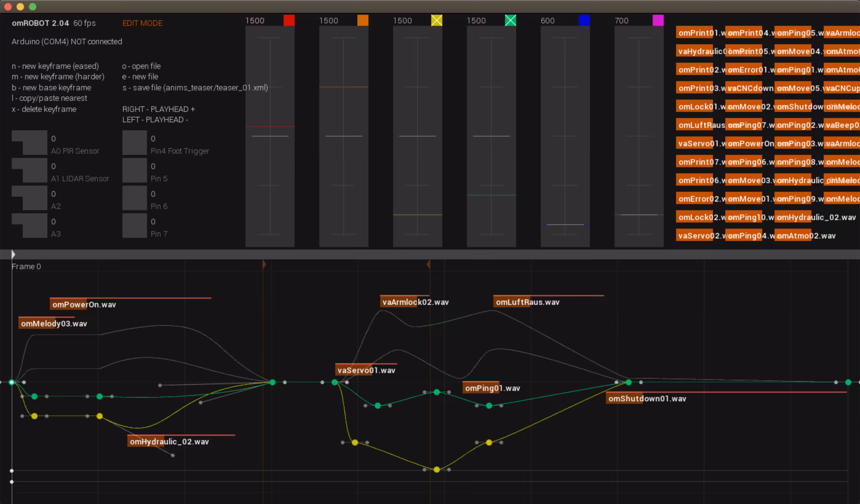Click the green channel servo slider track

pos(491,136)
